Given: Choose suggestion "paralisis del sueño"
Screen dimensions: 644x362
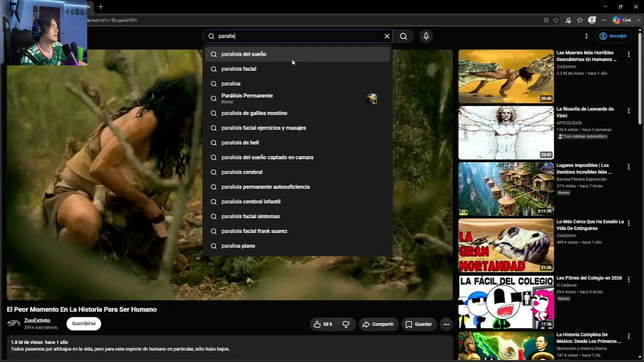Looking at the screenshot, I should click(x=297, y=54).
